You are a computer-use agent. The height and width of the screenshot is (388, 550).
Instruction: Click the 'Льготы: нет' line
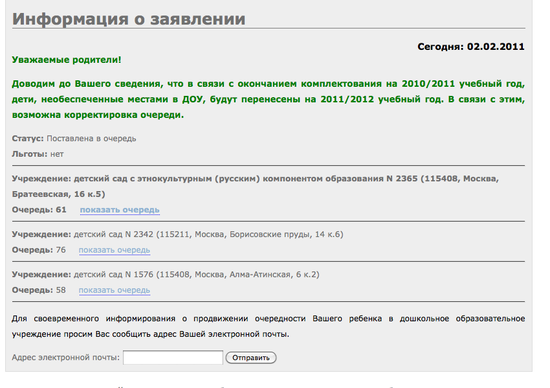38,154
